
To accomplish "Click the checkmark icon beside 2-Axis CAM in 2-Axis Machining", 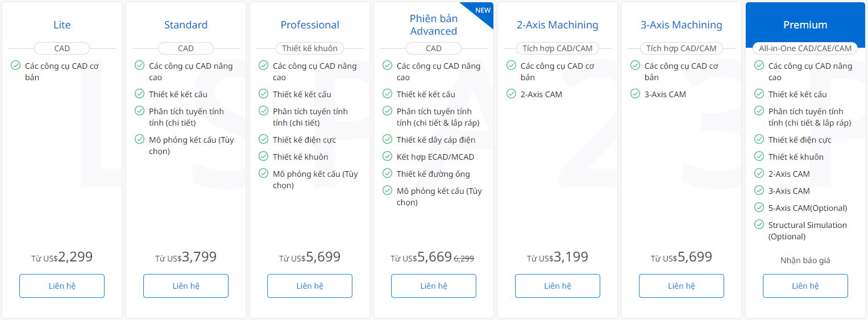I will 511,94.
